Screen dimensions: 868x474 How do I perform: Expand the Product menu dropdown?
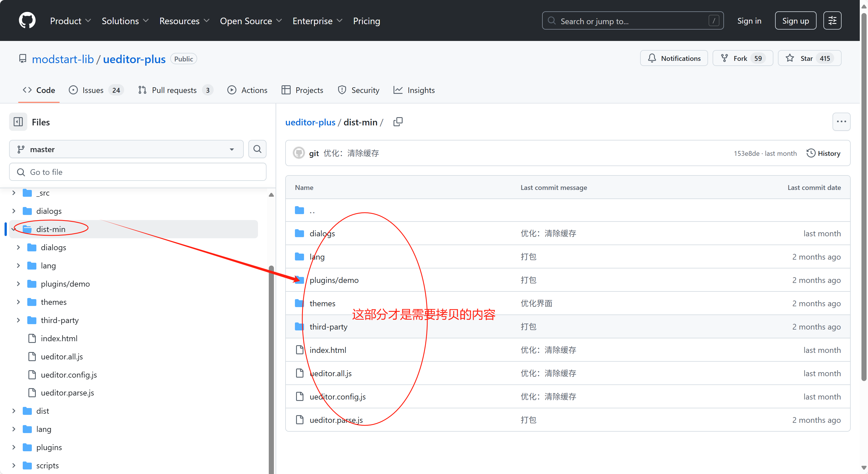(70, 21)
